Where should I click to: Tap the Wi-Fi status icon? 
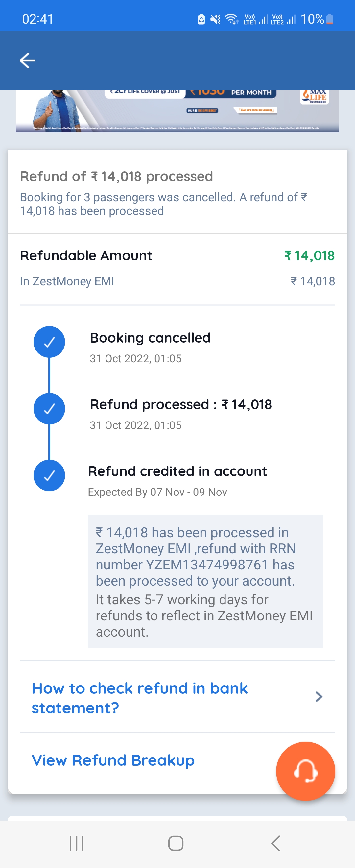pos(231,19)
